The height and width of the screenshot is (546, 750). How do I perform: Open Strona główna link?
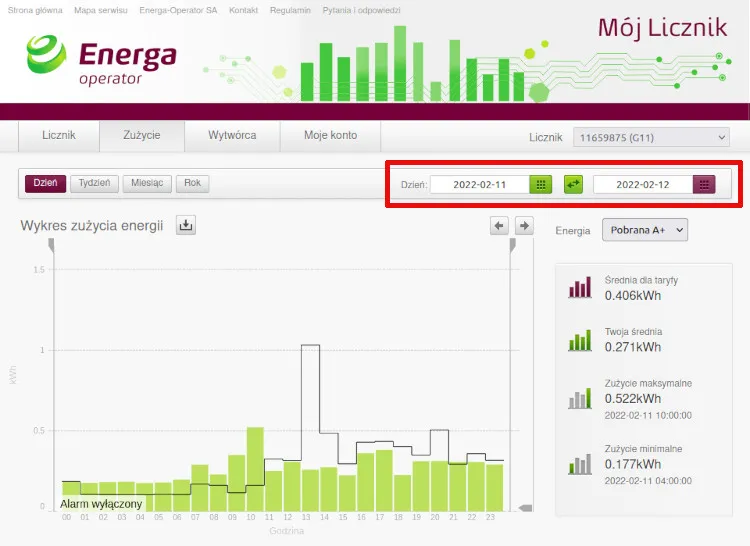[x=35, y=10]
